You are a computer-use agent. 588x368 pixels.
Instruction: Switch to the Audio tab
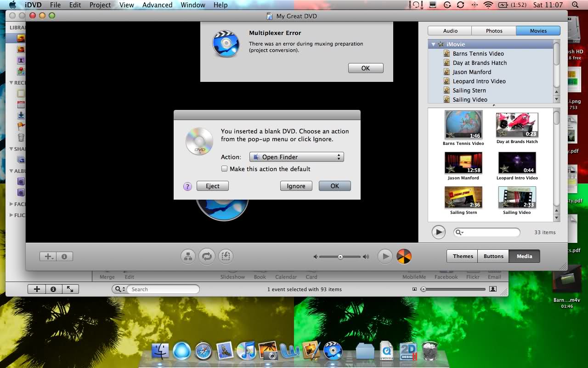(x=450, y=31)
